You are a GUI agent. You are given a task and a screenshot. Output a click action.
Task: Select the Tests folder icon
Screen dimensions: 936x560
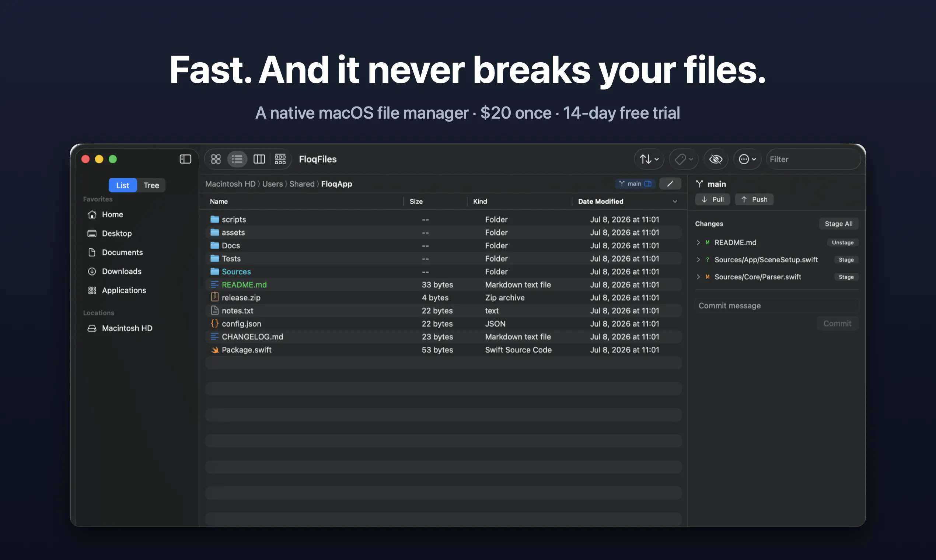(x=215, y=259)
